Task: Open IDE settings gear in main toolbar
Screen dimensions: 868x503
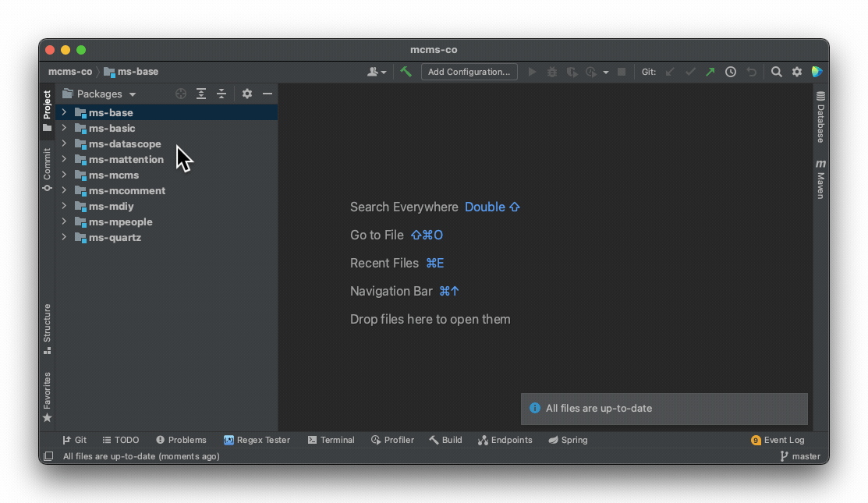Action: click(797, 72)
